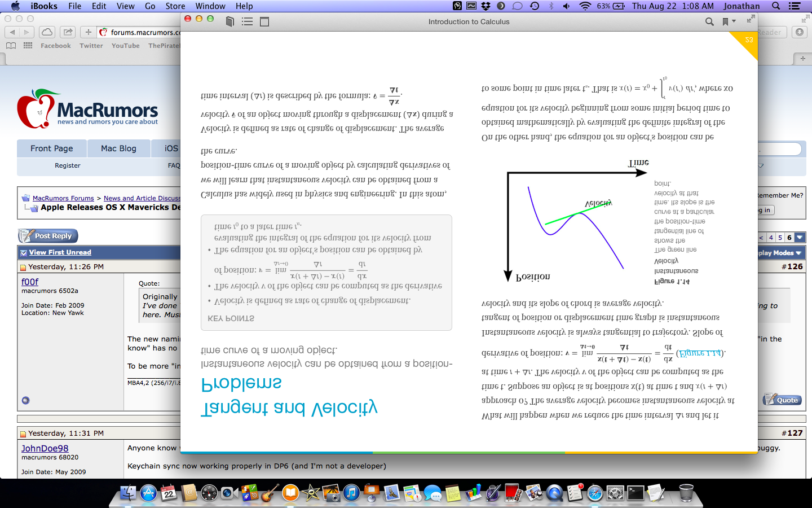Open Time Machine menu bar icon
The width and height of the screenshot is (812, 508).
coord(534,6)
